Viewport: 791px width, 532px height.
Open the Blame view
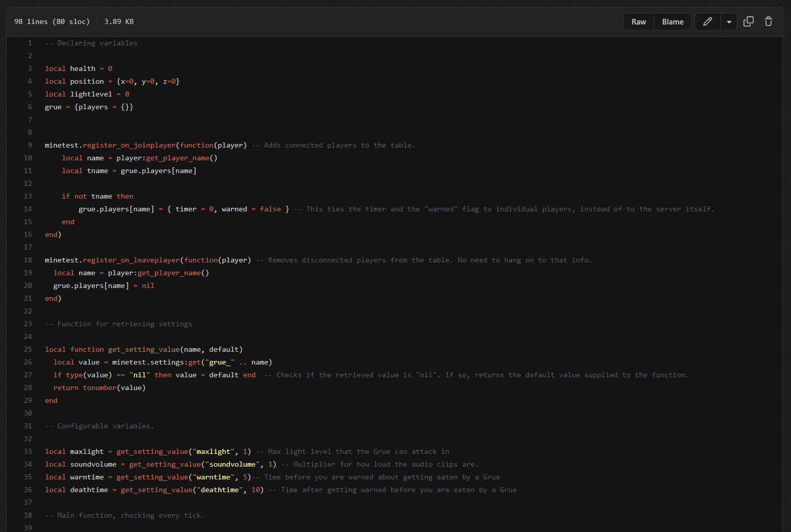pos(672,22)
